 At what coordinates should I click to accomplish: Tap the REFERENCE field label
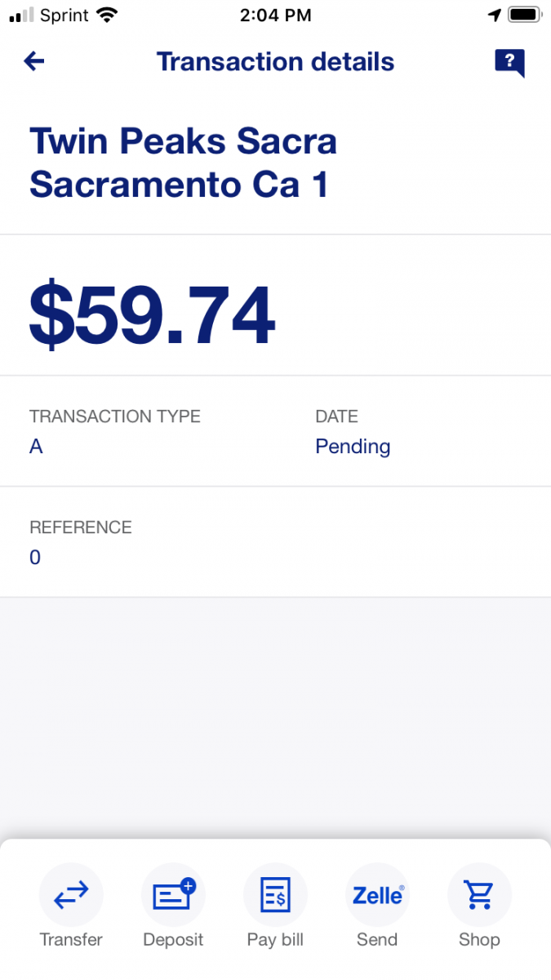pos(81,528)
